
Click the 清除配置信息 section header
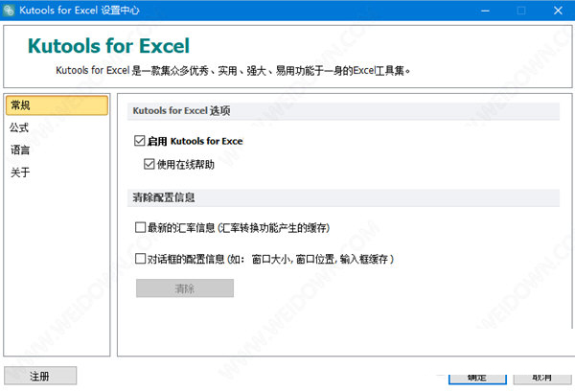click(x=343, y=197)
